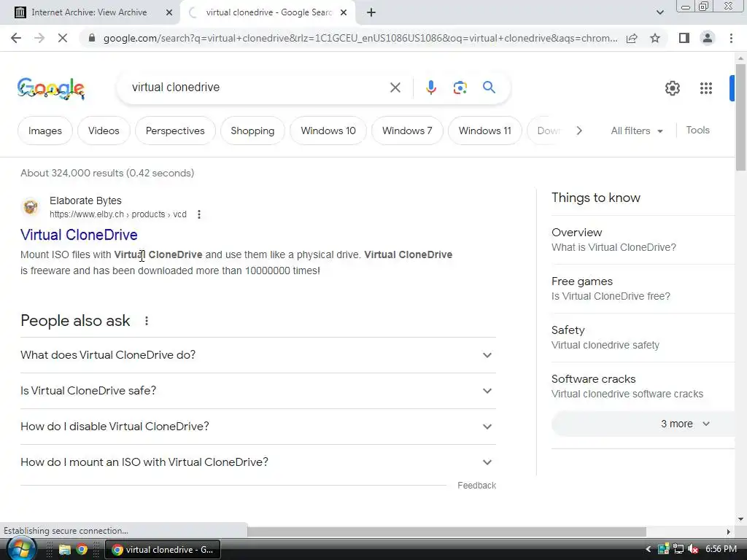Start voice search with microphone icon
This screenshot has height=560, width=747.
pyautogui.click(x=430, y=87)
